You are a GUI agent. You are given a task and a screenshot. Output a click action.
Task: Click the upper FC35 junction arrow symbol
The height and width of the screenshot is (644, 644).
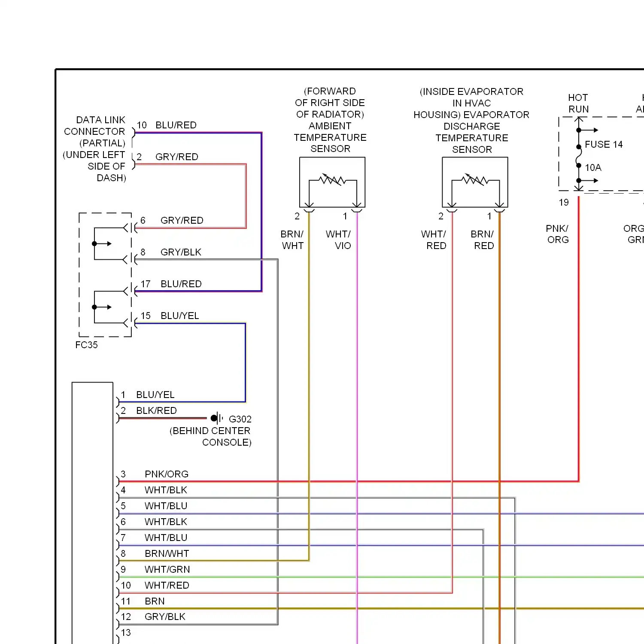(x=102, y=244)
